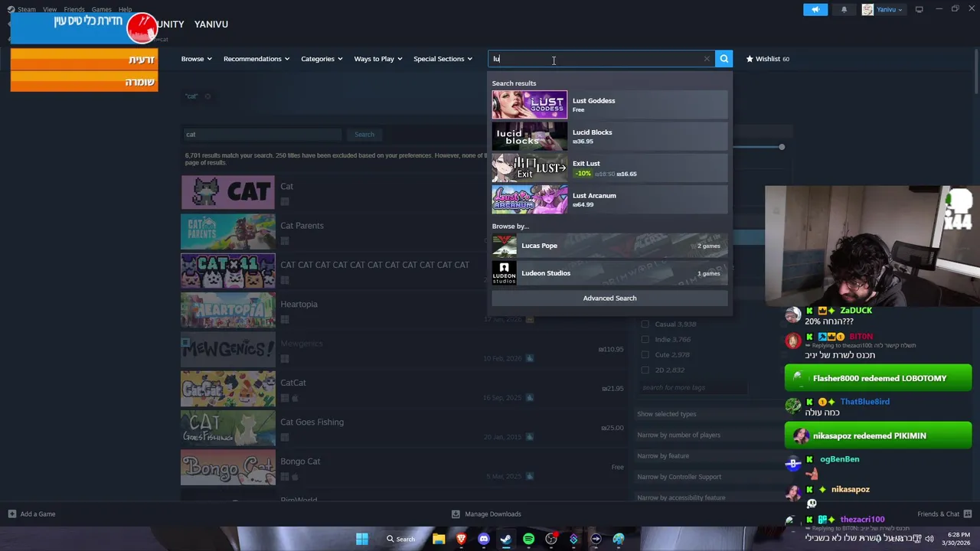This screenshot has width=980, height=551.
Task: Open the Cat game pixel-art thumbnail
Action: (227, 192)
